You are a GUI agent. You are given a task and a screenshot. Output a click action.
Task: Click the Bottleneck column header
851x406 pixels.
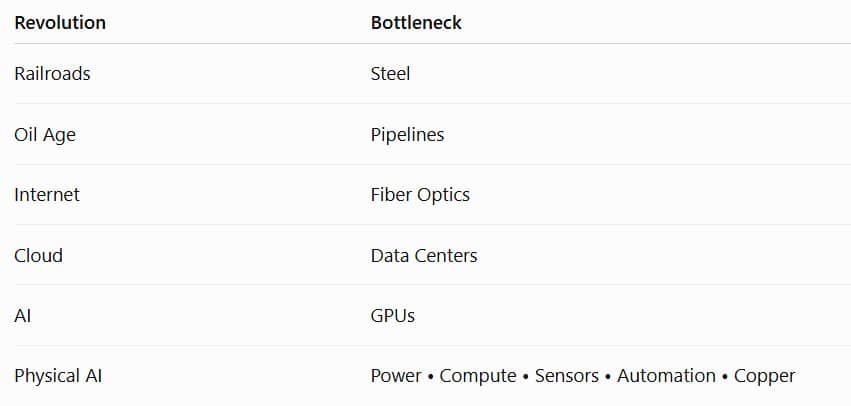tap(416, 23)
